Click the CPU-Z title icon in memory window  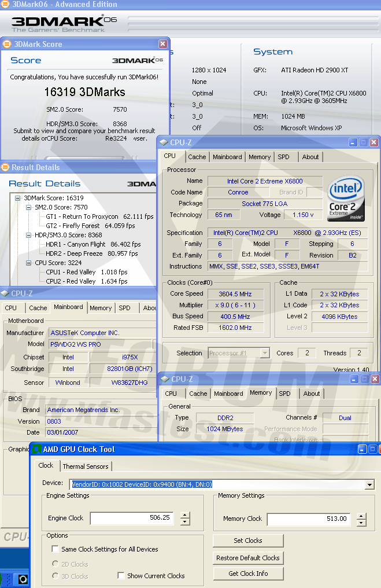[x=165, y=379]
